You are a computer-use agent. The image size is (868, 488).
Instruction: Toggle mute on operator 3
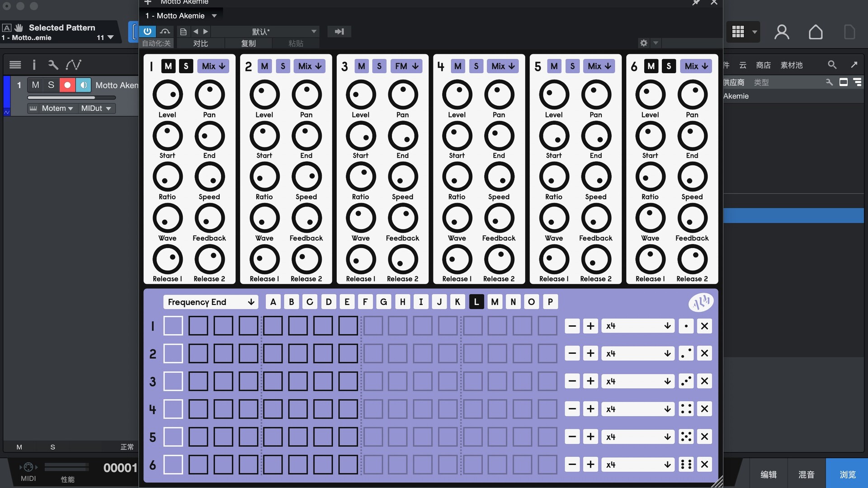point(361,66)
